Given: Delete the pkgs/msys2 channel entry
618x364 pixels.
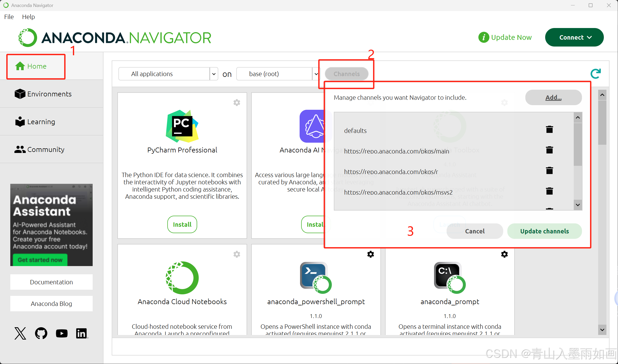Looking at the screenshot, I should click(x=549, y=191).
